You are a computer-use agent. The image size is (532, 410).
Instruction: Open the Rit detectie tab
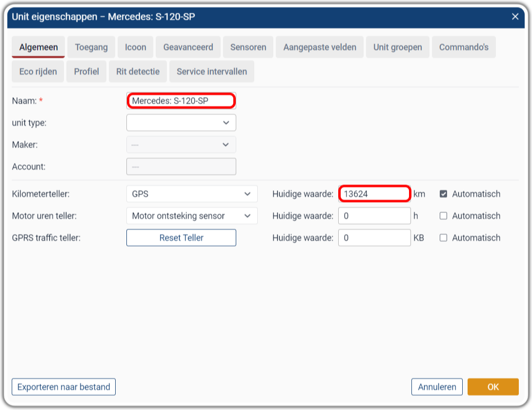(138, 72)
